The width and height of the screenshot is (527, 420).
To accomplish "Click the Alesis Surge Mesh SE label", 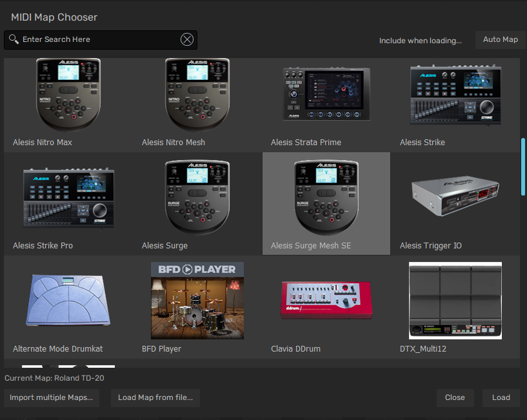I will click(x=311, y=245).
